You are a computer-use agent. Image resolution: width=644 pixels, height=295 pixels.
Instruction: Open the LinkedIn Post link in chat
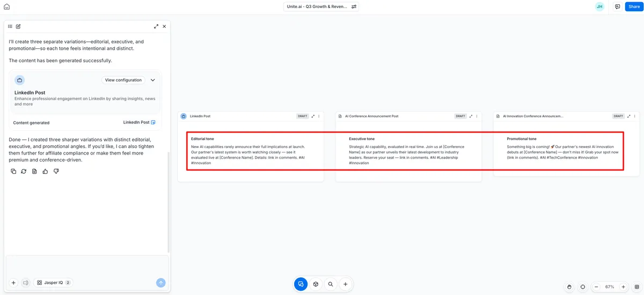click(140, 122)
